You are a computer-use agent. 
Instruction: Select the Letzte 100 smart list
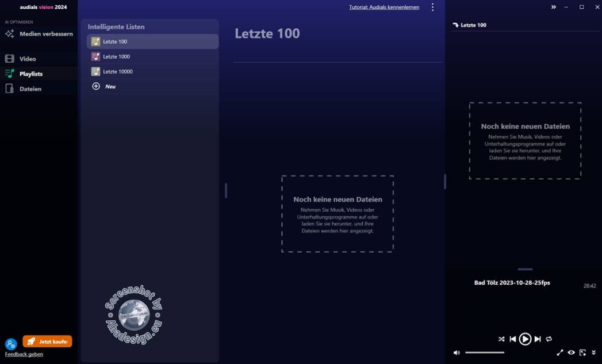tap(152, 41)
